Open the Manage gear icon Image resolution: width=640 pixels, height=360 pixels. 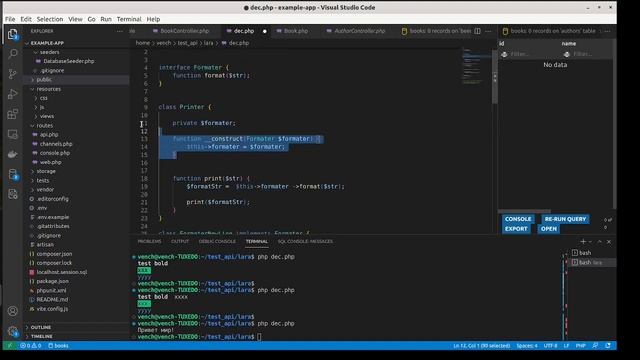13,331
